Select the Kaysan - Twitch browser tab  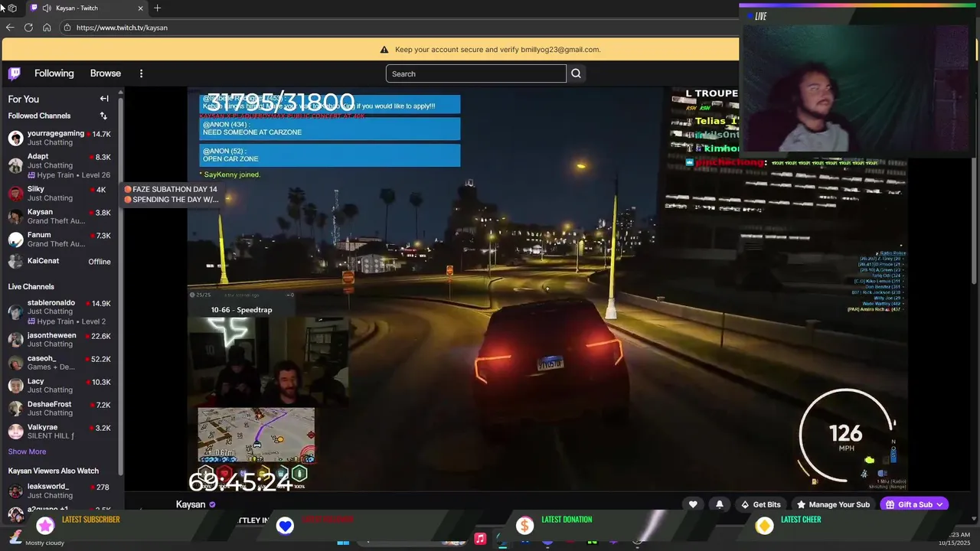tap(87, 8)
